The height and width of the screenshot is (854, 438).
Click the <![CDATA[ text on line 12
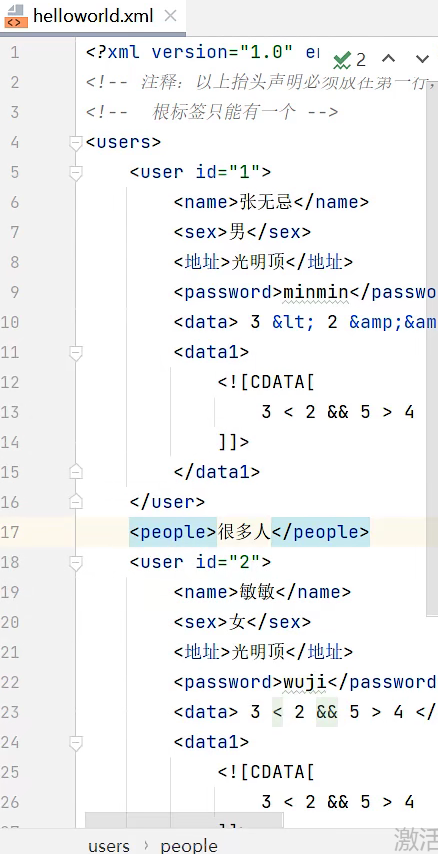(x=266, y=382)
